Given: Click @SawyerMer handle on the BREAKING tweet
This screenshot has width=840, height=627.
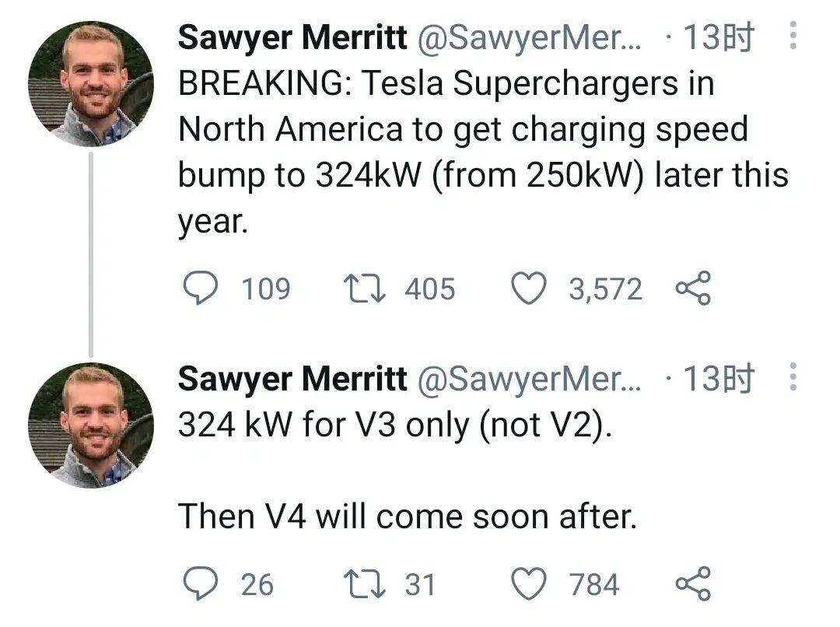Looking at the screenshot, I should pyautogui.click(x=530, y=37).
